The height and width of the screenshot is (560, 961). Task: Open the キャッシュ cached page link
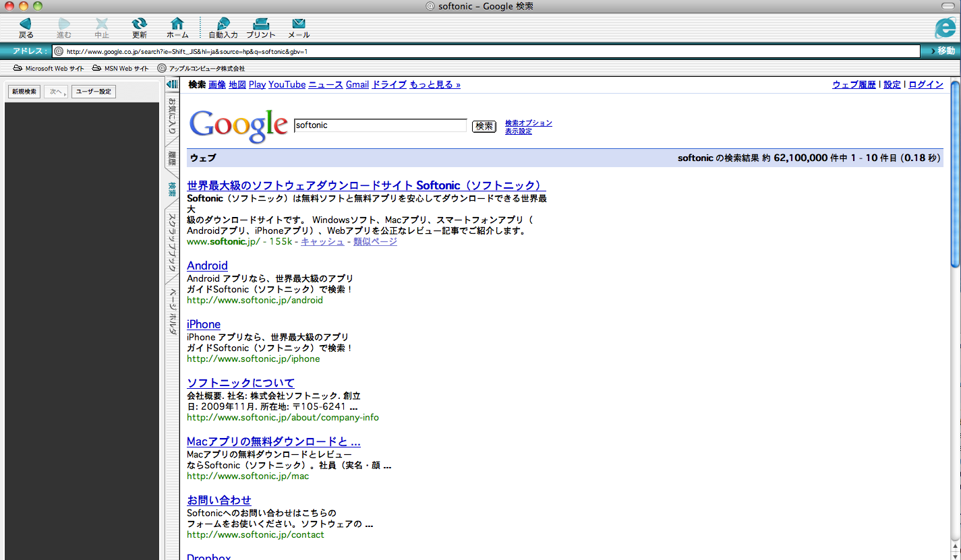pyautogui.click(x=322, y=241)
